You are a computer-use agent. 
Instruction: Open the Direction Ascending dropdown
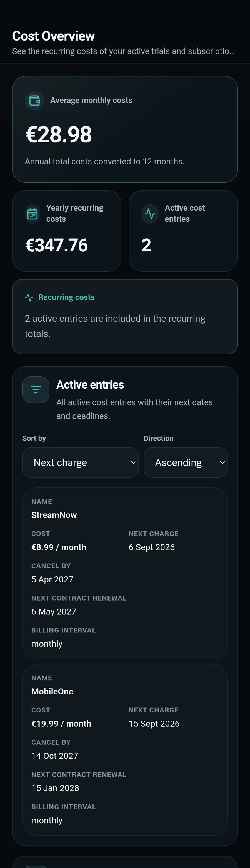tap(186, 462)
